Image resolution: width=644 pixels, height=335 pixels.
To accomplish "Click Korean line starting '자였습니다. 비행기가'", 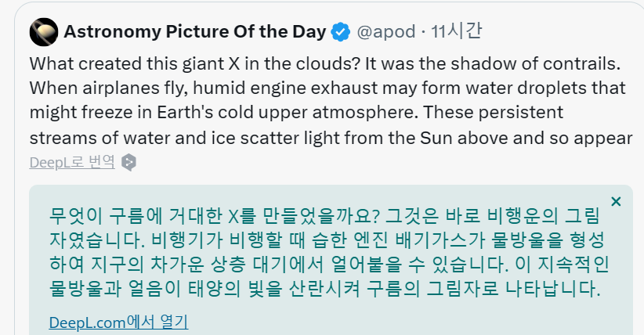I will click(327, 240).
